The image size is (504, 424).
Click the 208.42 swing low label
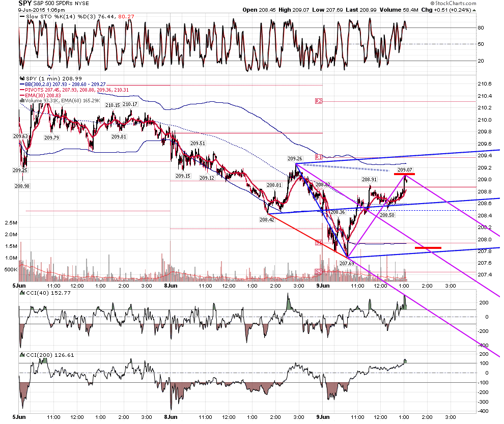tap(267, 219)
